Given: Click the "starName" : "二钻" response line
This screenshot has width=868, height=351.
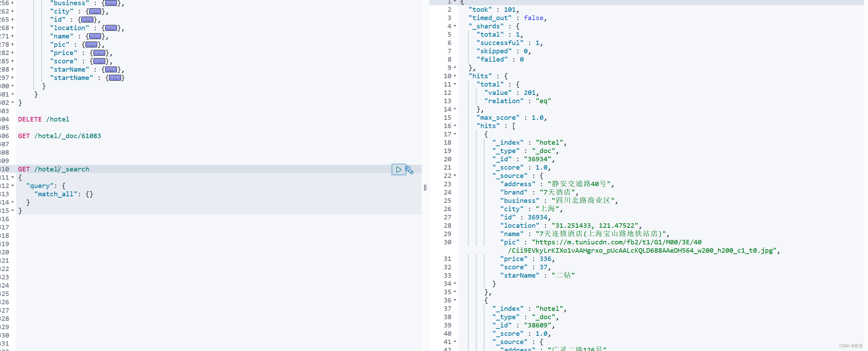Looking at the screenshot, I should pyautogui.click(x=537, y=276).
